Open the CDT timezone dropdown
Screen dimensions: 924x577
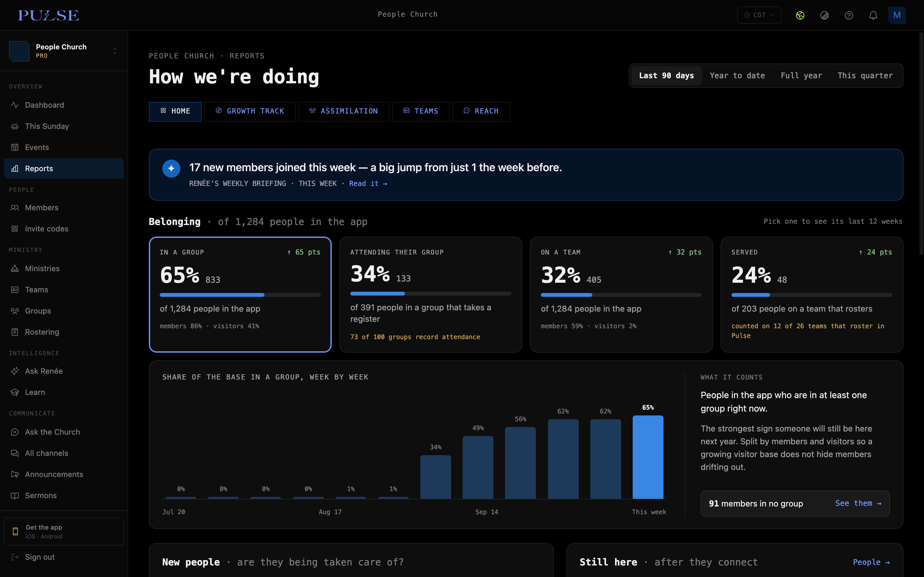tap(759, 15)
